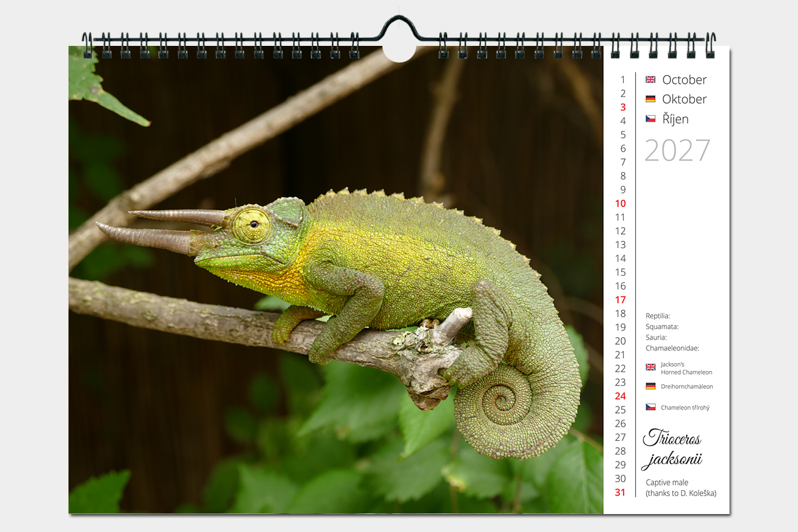Click the Chamaeleonidae taxonomy label

pos(672,348)
